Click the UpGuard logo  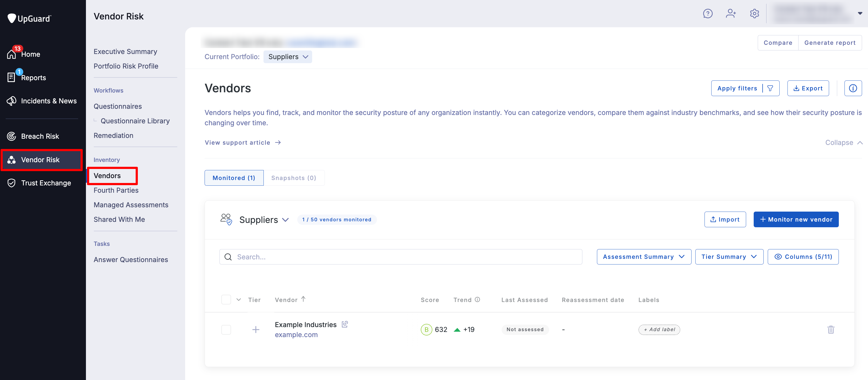tap(29, 18)
